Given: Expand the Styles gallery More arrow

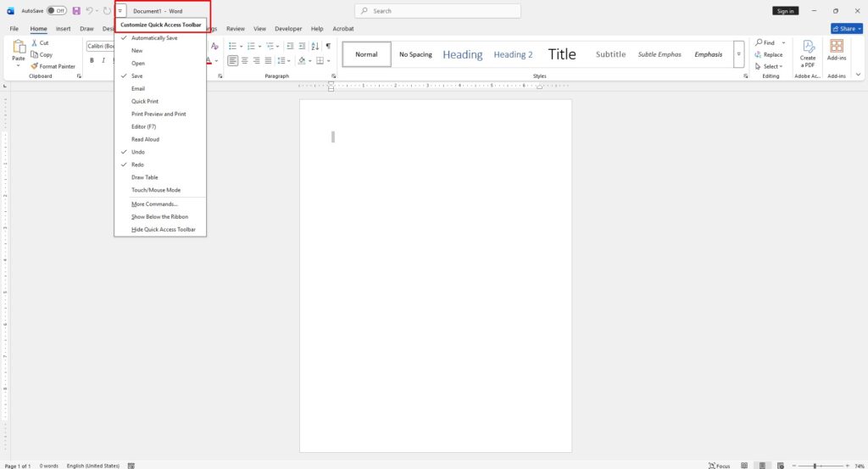Looking at the screenshot, I should pyautogui.click(x=738, y=54).
